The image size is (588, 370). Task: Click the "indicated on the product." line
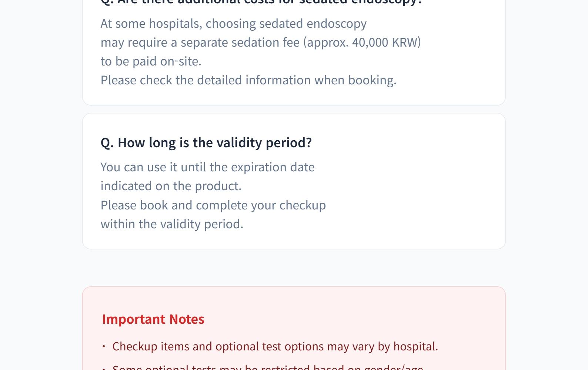tap(171, 186)
